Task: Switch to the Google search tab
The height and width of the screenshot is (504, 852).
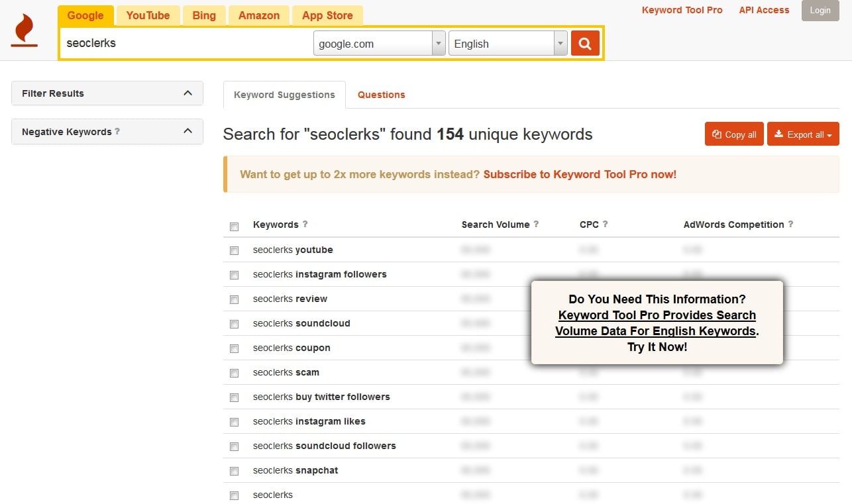Action: pos(85,15)
